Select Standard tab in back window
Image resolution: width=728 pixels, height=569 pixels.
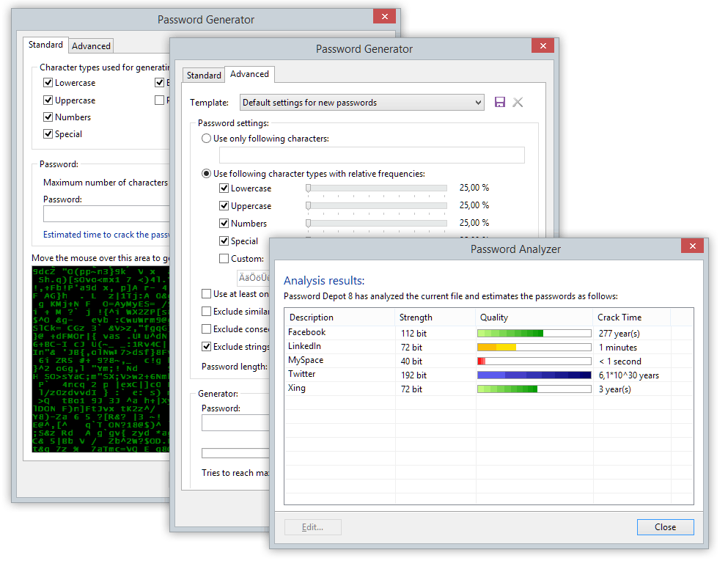[45, 45]
